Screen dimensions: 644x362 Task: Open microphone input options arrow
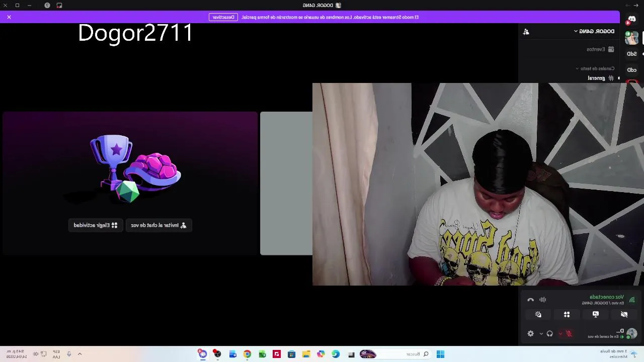point(560,333)
